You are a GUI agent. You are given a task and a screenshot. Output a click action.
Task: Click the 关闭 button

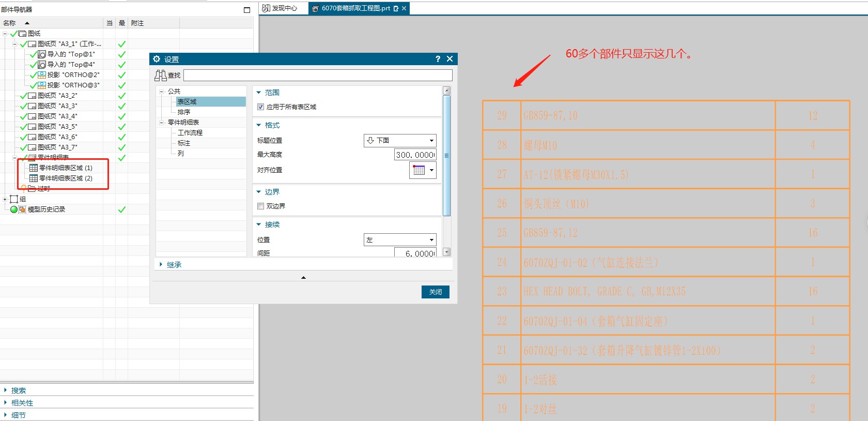click(x=436, y=292)
